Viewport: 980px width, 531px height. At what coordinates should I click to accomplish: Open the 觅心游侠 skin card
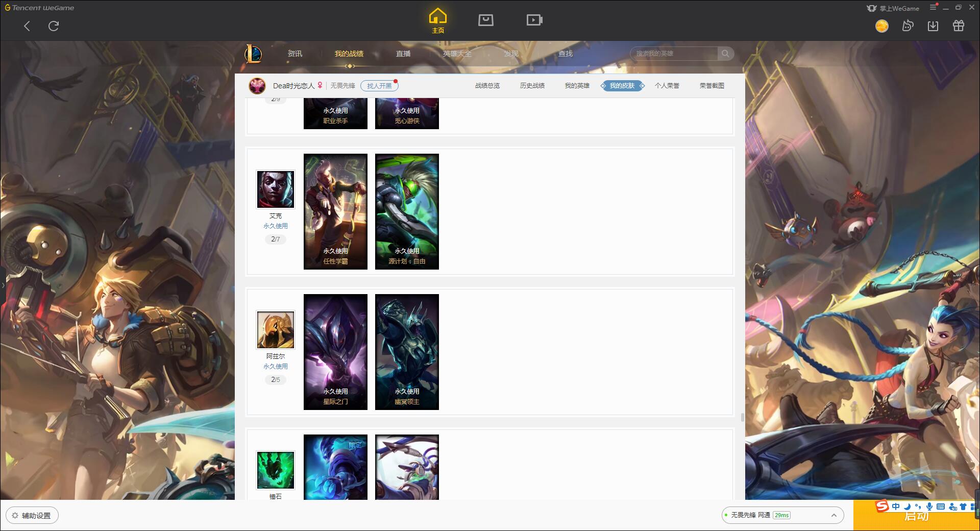click(407, 113)
